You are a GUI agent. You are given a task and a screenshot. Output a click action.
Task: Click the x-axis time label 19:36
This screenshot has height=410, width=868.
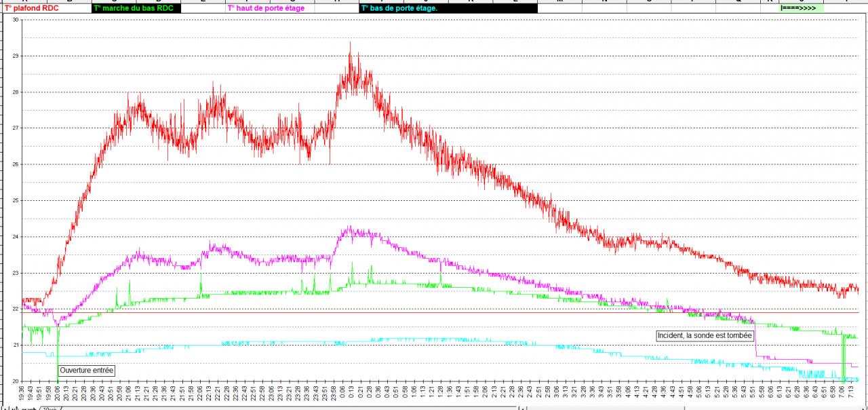click(22, 393)
